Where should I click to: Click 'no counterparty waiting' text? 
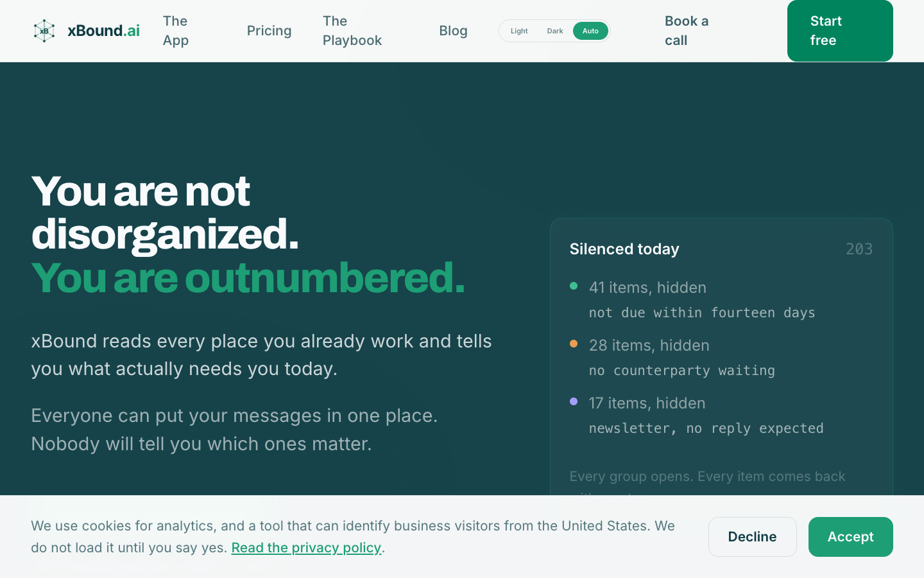coord(682,371)
